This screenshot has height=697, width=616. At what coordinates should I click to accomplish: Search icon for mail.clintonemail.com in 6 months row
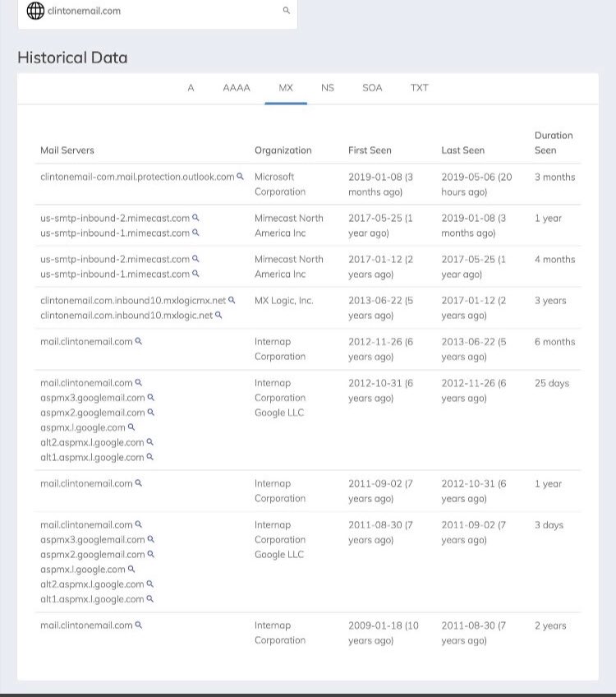pyautogui.click(x=139, y=341)
